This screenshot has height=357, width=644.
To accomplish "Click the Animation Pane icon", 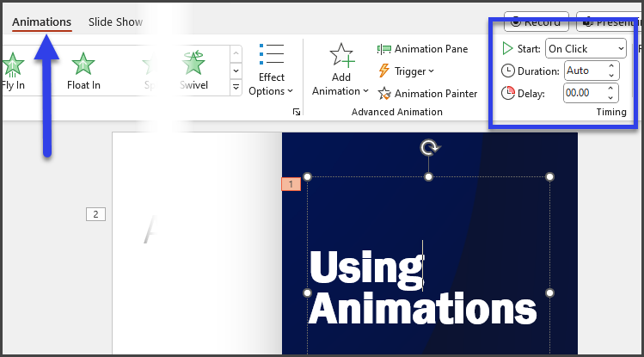I will click(384, 49).
